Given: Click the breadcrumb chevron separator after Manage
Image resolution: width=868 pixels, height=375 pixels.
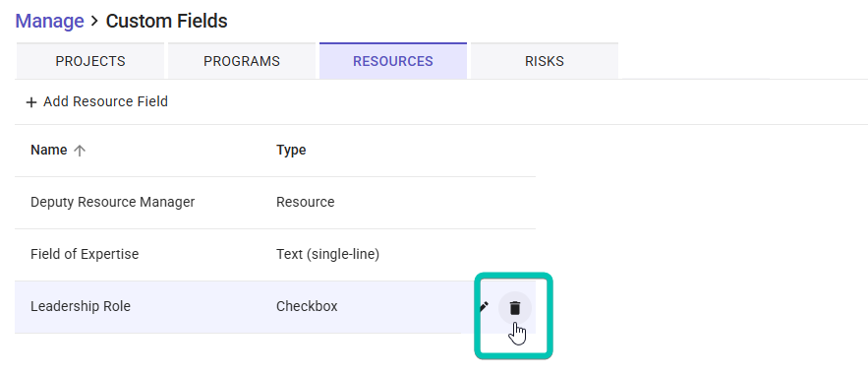Looking at the screenshot, I should point(94,22).
